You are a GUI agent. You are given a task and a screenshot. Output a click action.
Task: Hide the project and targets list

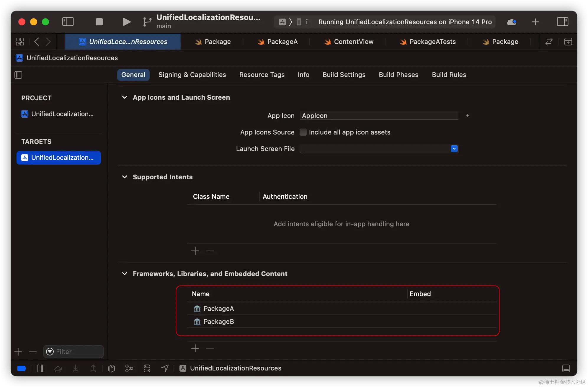(18, 75)
